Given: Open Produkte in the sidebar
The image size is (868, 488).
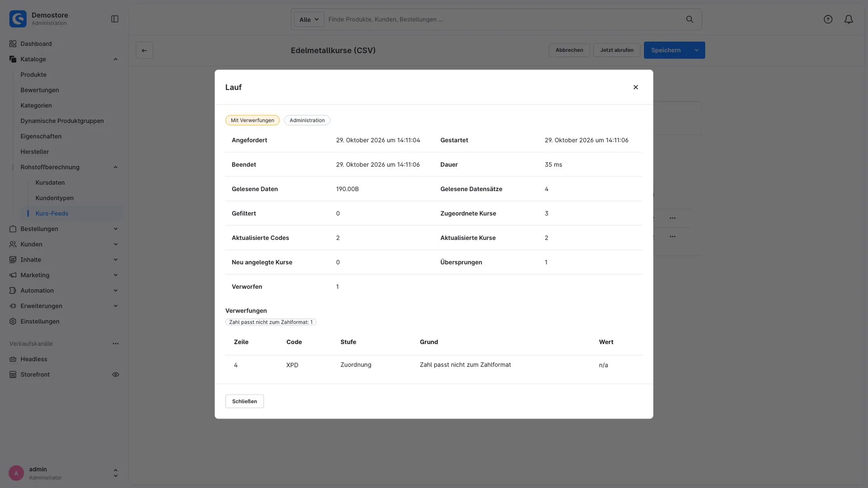Looking at the screenshot, I should (x=33, y=75).
